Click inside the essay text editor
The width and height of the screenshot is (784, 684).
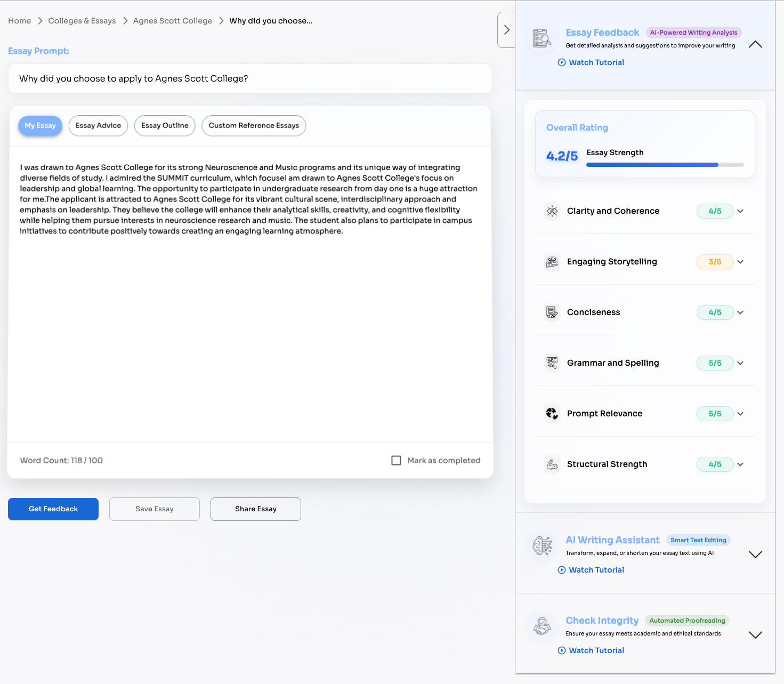coord(249,320)
